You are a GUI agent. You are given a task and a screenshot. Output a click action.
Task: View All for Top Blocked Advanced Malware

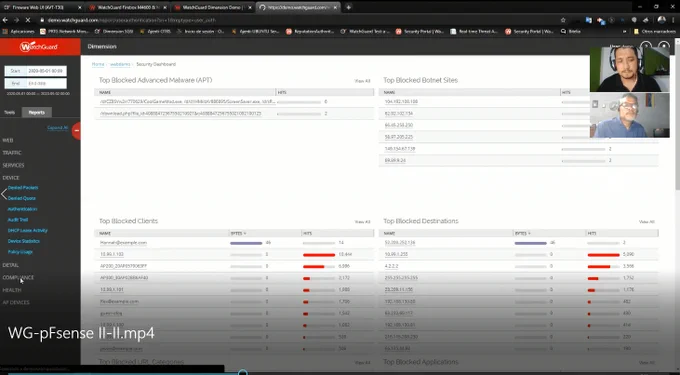click(363, 81)
